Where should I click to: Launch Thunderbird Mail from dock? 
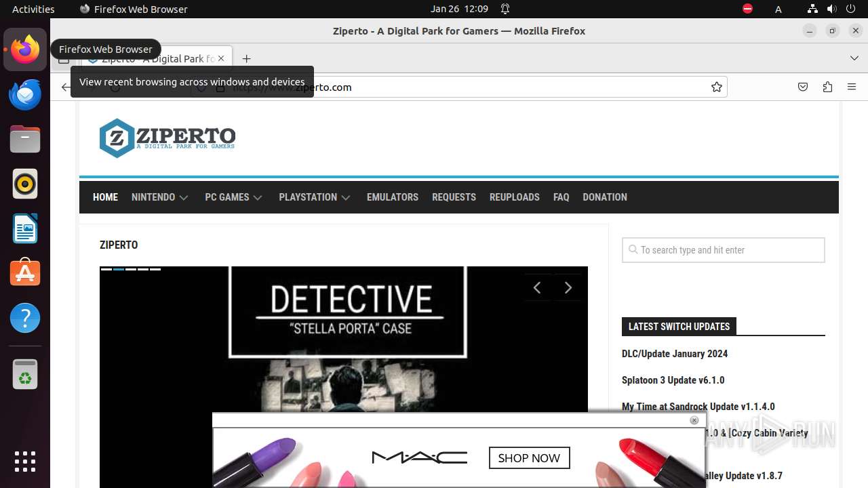[25, 94]
